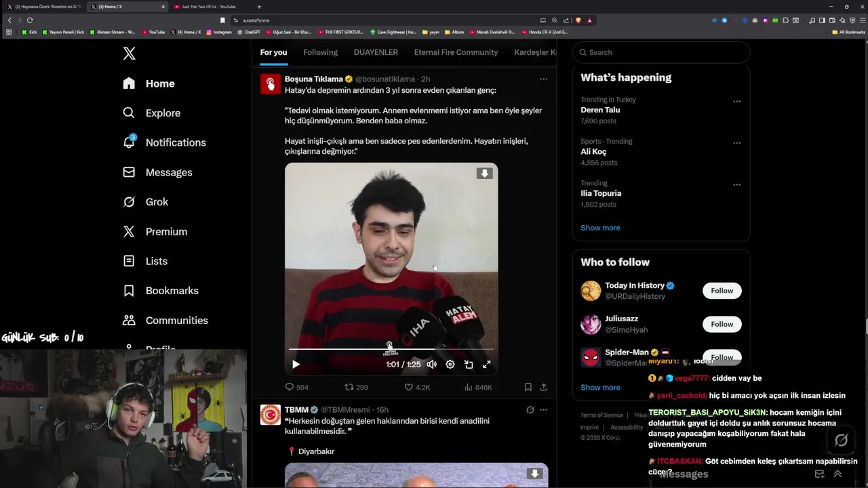Image resolution: width=868 pixels, height=488 pixels.
Task: Open more options on Boşuna Tıklama post
Action: click(x=543, y=79)
